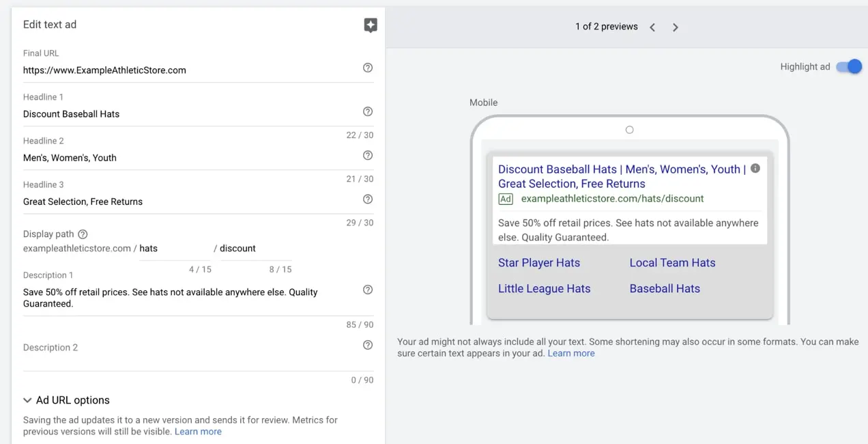Open help icon for Headline 3

coord(368,199)
